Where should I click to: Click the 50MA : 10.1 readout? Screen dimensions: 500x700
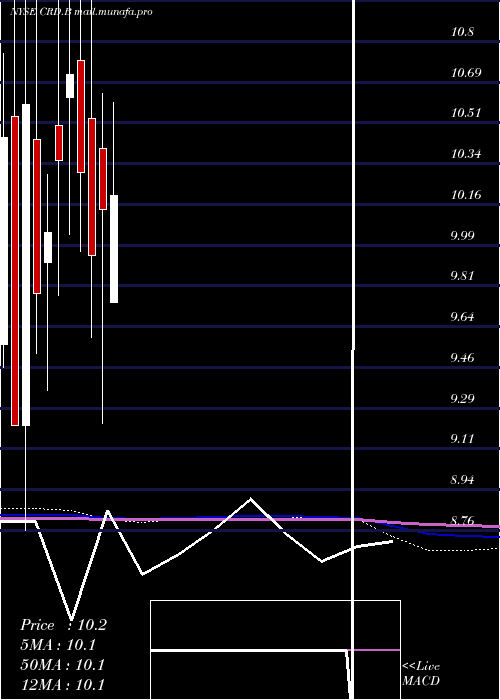(62, 665)
